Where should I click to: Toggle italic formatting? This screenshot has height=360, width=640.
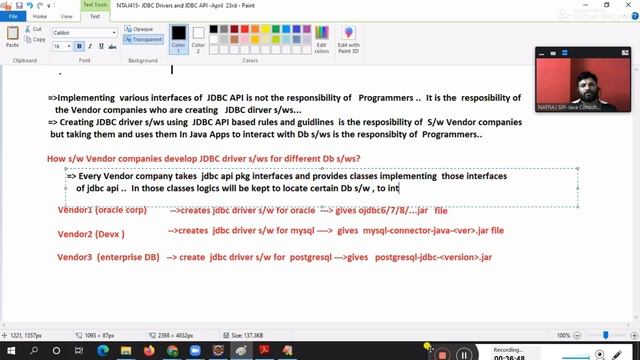90,47
